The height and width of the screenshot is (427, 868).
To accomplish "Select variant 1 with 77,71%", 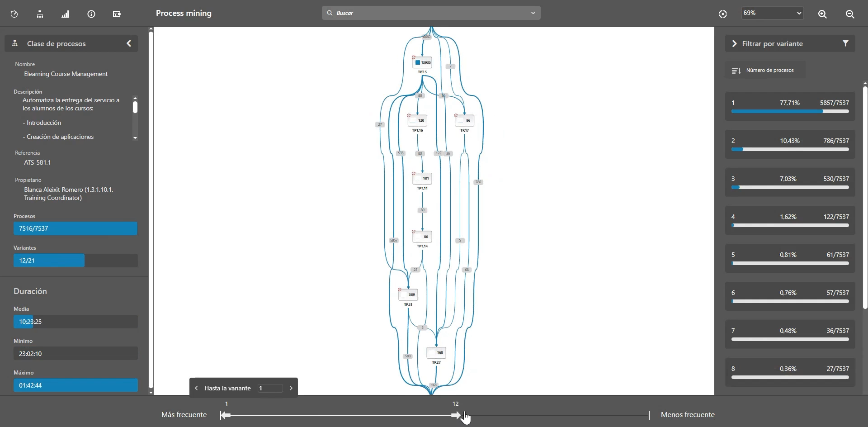I will [790, 107].
